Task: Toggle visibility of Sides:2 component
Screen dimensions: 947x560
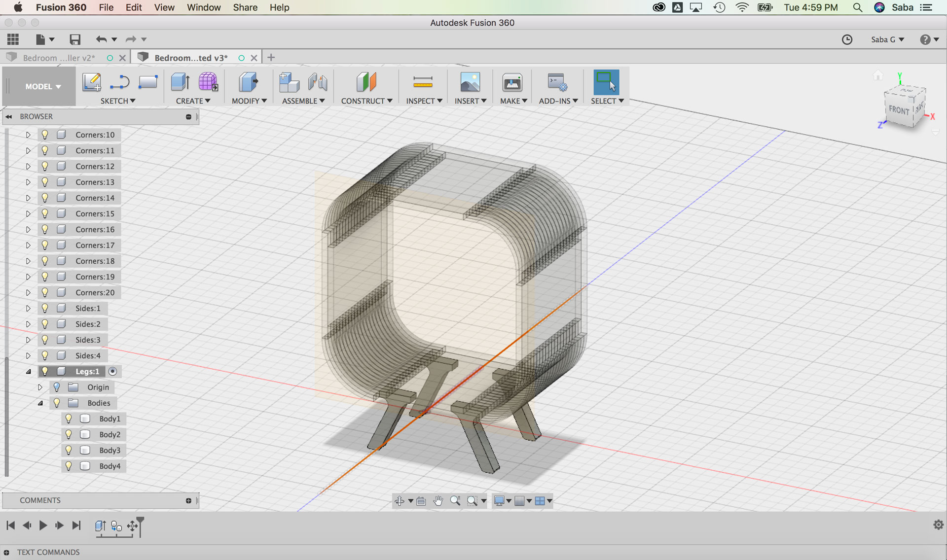Action: (x=45, y=324)
